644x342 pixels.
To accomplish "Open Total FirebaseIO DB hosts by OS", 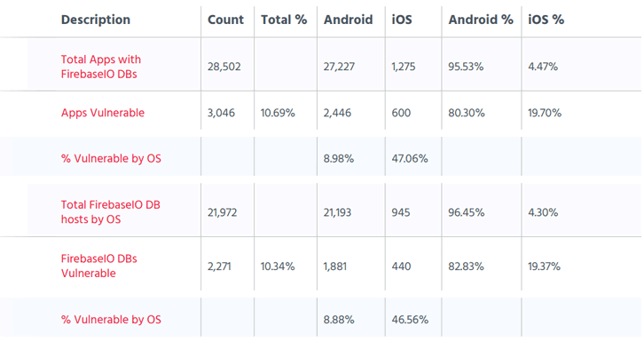I will 111,212.
